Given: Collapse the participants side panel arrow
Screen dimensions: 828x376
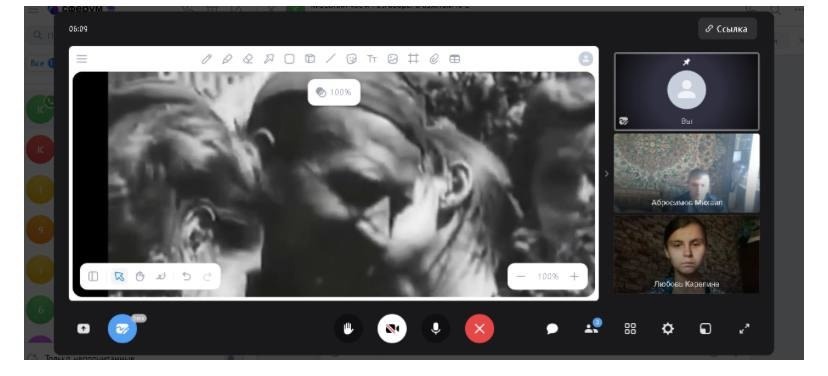Looking at the screenshot, I should click(x=606, y=173).
